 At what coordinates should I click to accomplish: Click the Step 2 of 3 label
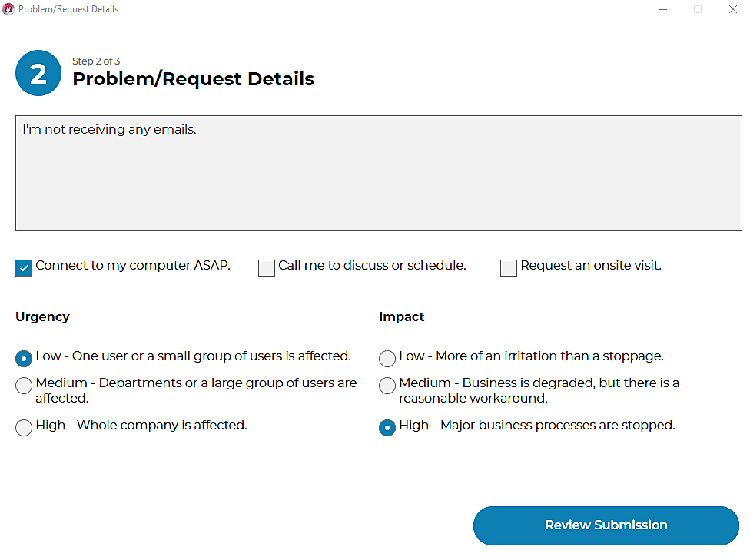(96, 61)
